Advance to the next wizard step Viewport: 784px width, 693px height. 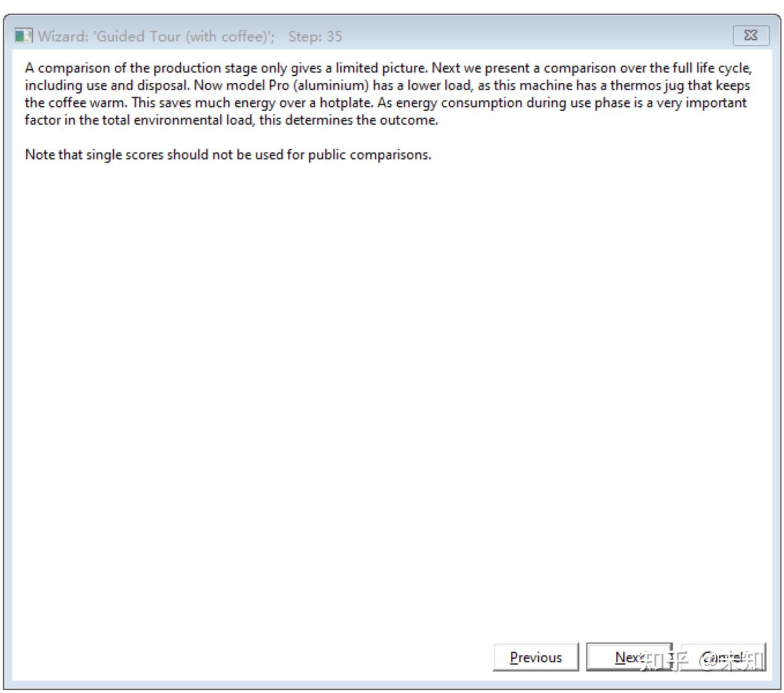629,658
